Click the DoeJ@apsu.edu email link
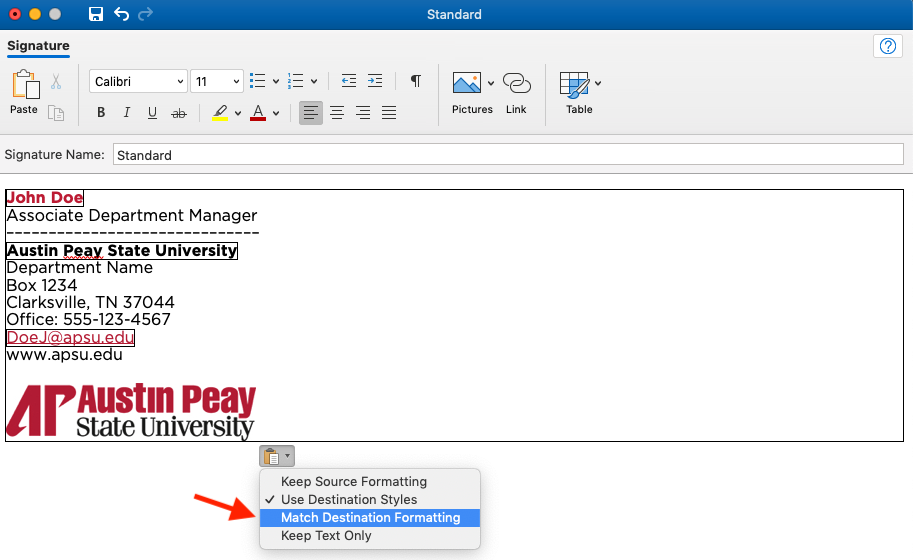Viewport: 913px width, 560px height. click(70, 338)
